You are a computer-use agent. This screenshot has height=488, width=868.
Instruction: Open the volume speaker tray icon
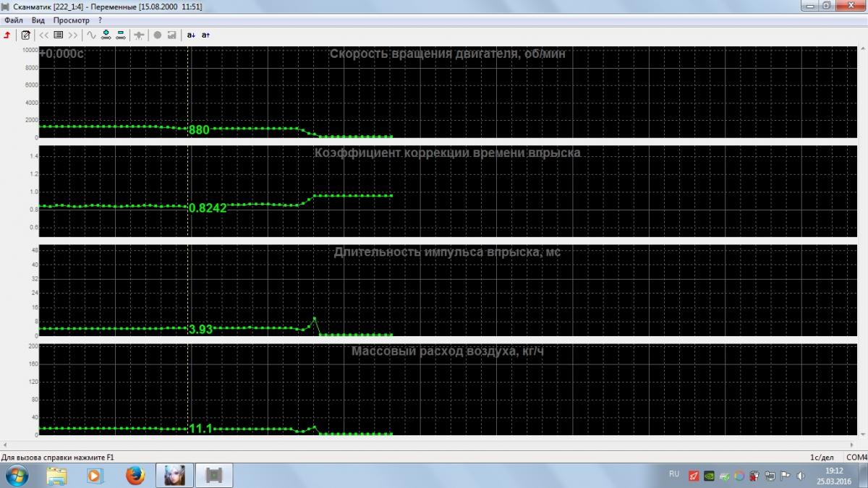[x=800, y=476]
